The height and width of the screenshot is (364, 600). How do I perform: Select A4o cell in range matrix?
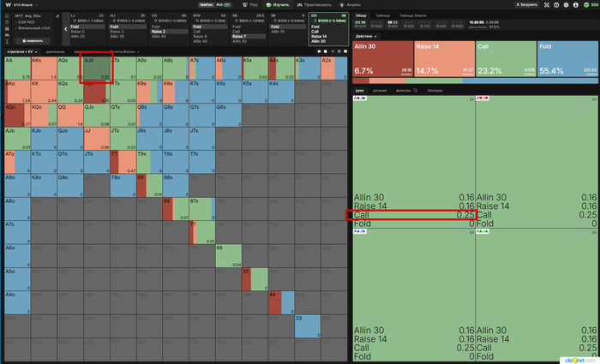[x=18, y=303]
